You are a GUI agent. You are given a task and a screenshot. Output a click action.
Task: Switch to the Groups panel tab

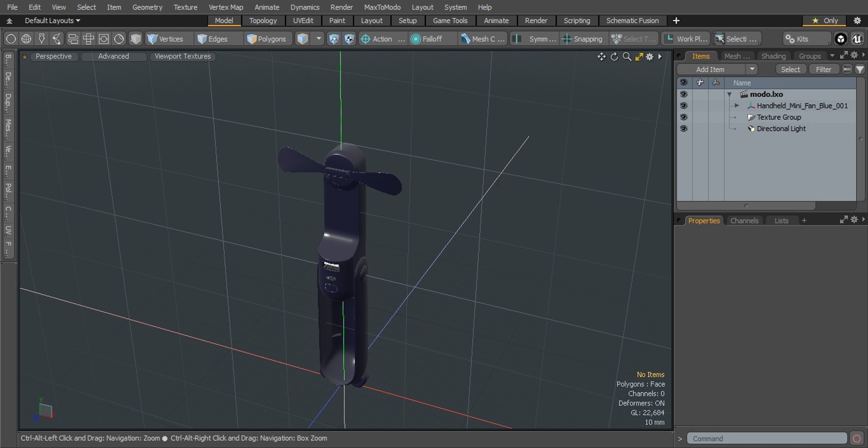pos(809,56)
